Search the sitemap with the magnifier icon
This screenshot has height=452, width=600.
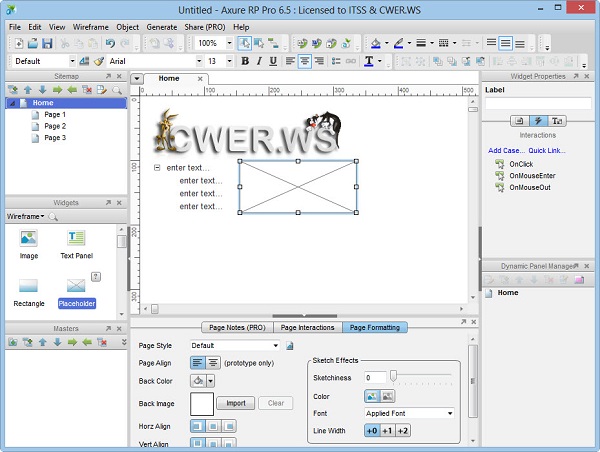point(117,89)
